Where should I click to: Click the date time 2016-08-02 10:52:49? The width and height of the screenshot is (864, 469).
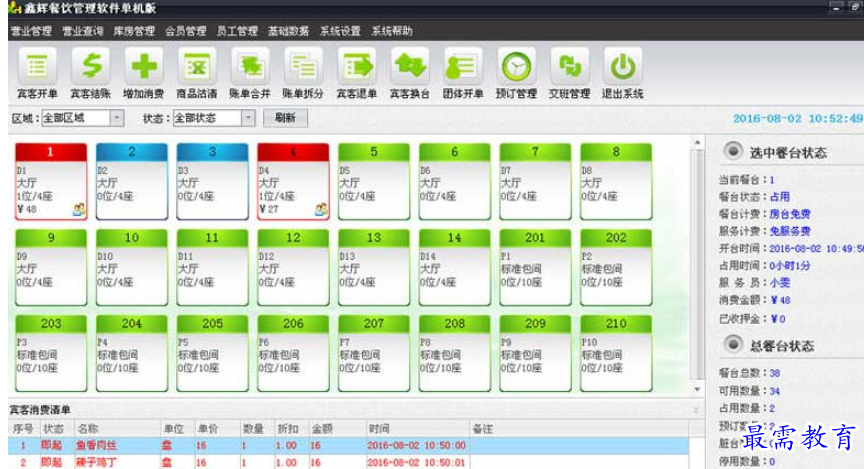point(797,118)
